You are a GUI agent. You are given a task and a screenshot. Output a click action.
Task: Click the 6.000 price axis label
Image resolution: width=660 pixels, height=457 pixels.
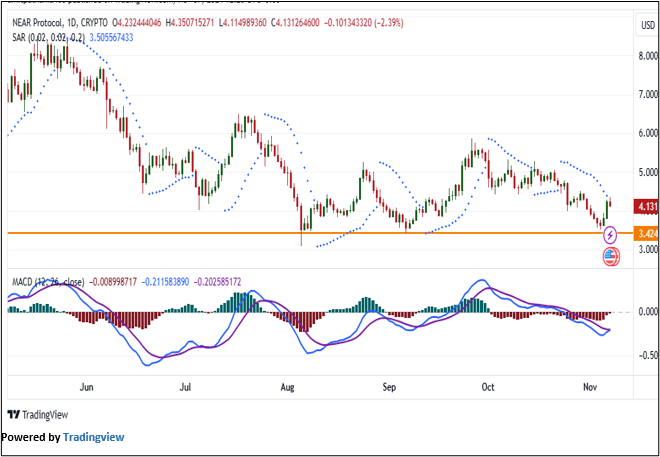point(648,134)
